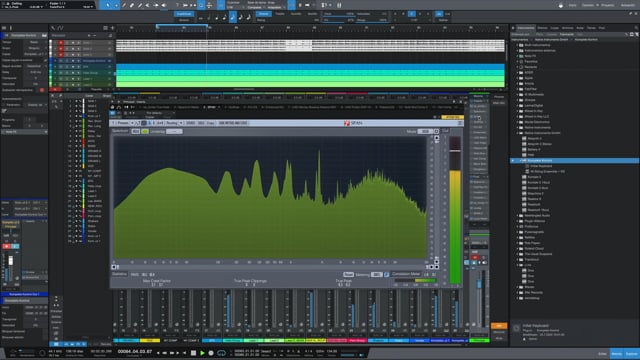Click the Editar button at the bottom right
The image size is (640, 360).
click(x=602, y=354)
